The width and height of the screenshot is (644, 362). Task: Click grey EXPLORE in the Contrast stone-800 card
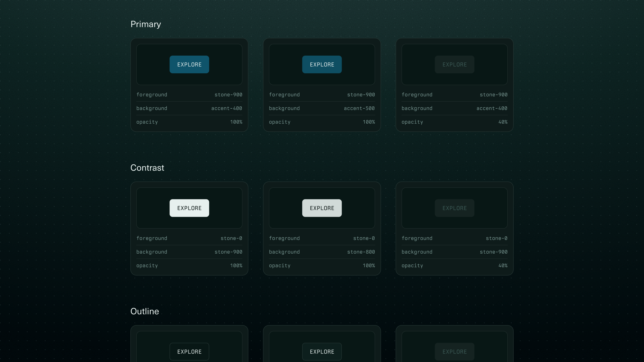point(322,208)
